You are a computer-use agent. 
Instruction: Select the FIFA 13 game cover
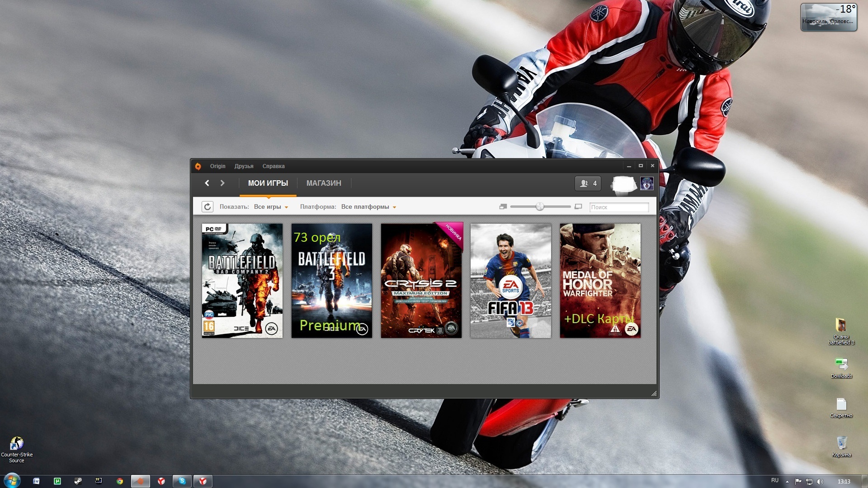click(x=511, y=281)
